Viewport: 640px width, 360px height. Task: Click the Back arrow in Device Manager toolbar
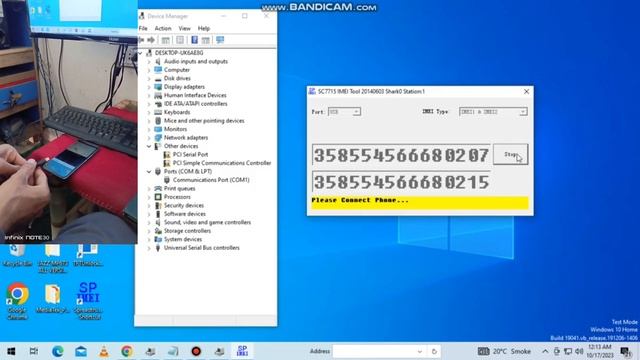(x=141, y=40)
